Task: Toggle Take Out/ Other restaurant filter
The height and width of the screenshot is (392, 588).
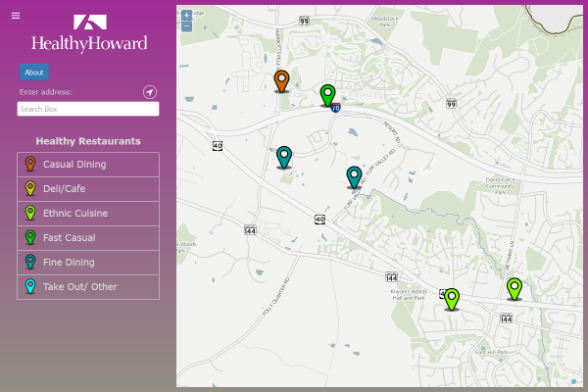Action: coord(88,287)
